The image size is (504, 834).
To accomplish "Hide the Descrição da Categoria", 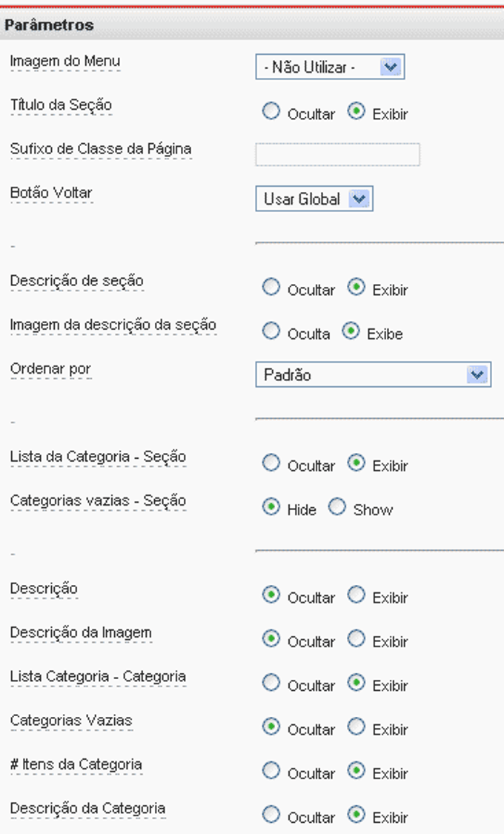I will 271,815.
